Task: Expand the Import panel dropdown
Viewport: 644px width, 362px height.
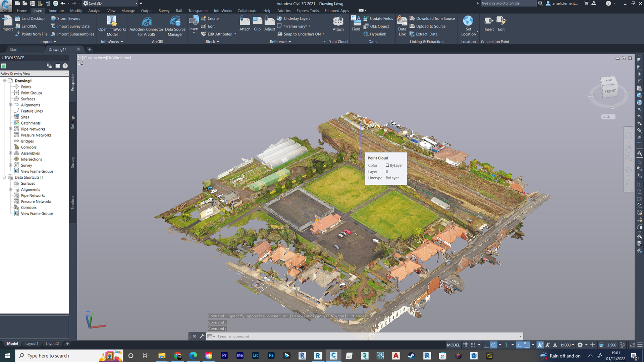Action: click(x=48, y=42)
